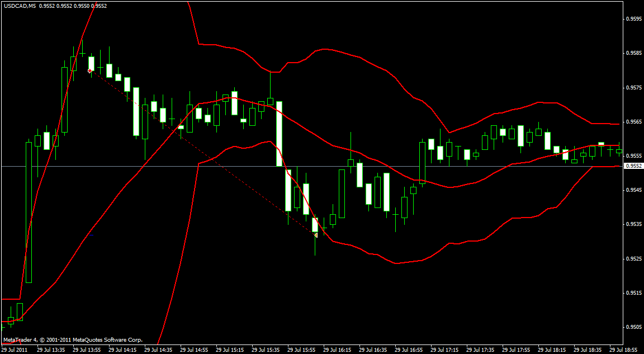Click the trade close marker at dashed line end

coord(315,235)
